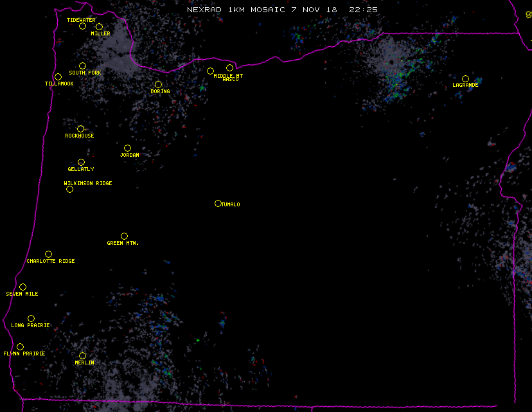Viewport: 532px width, 412px height.
Task: Select the Wilkinson Ridge station marker
Action: tap(69, 189)
